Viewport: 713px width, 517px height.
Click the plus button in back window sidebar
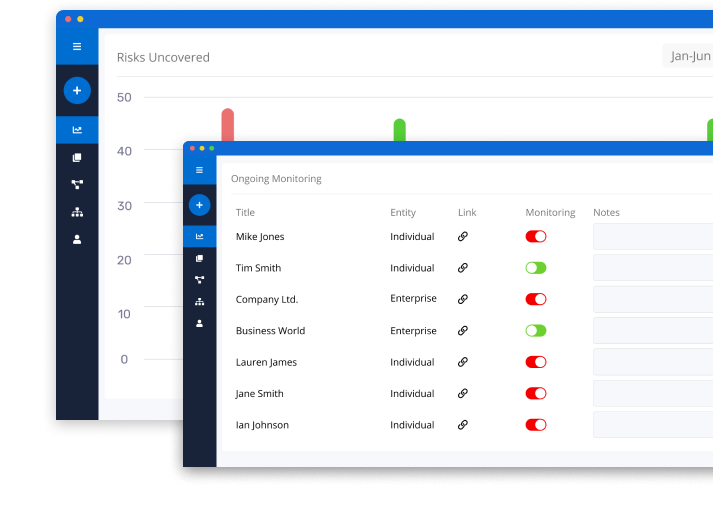(x=77, y=90)
